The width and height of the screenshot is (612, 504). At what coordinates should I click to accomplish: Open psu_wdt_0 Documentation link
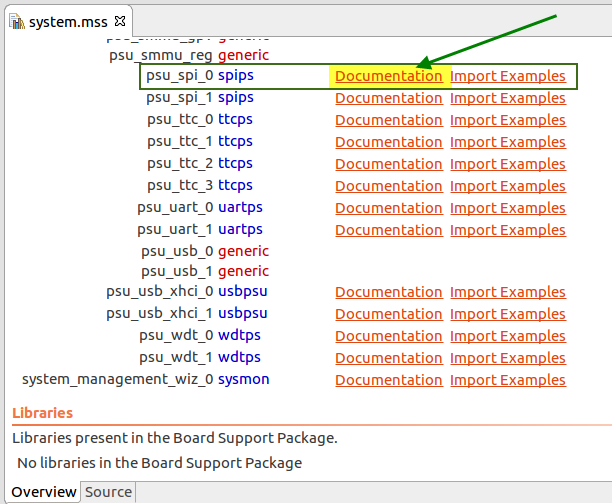pyautogui.click(x=388, y=336)
